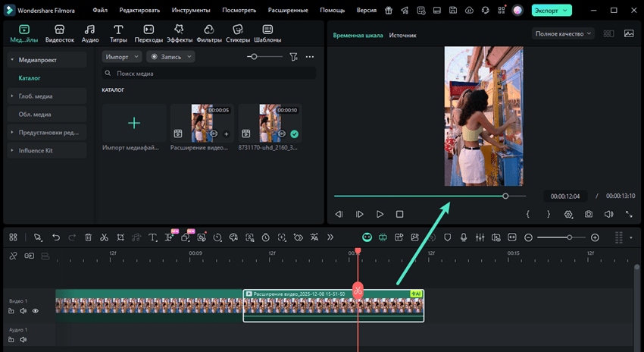
Task: Click the undo arrow in timeline toolbar
Action: tap(55, 237)
